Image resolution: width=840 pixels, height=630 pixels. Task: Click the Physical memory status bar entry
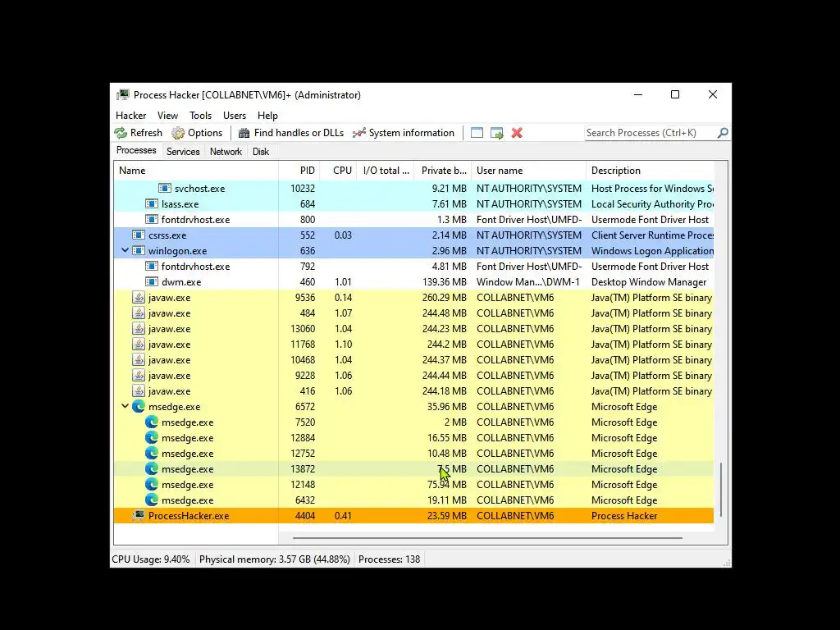(x=274, y=559)
